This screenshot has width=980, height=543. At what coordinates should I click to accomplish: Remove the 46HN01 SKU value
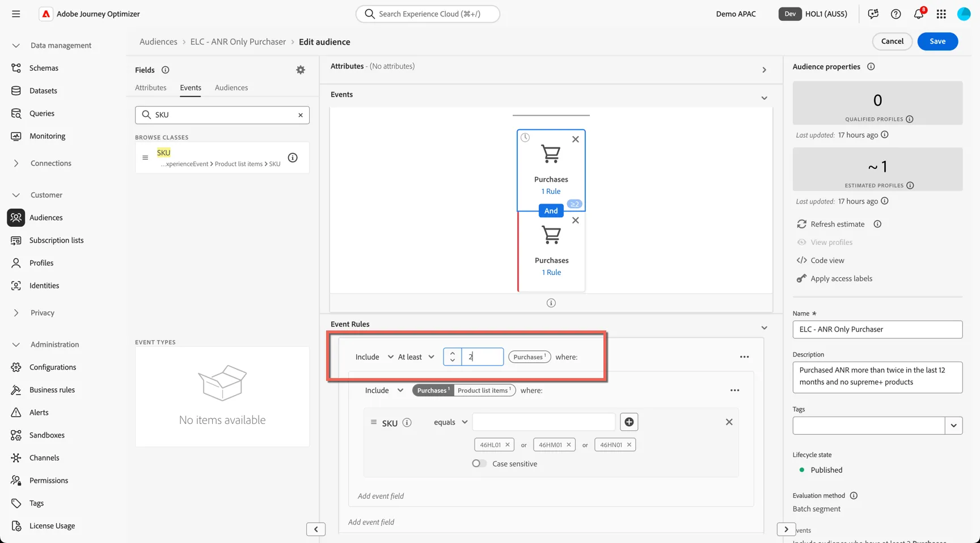pyautogui.click(x=629, y=445)
